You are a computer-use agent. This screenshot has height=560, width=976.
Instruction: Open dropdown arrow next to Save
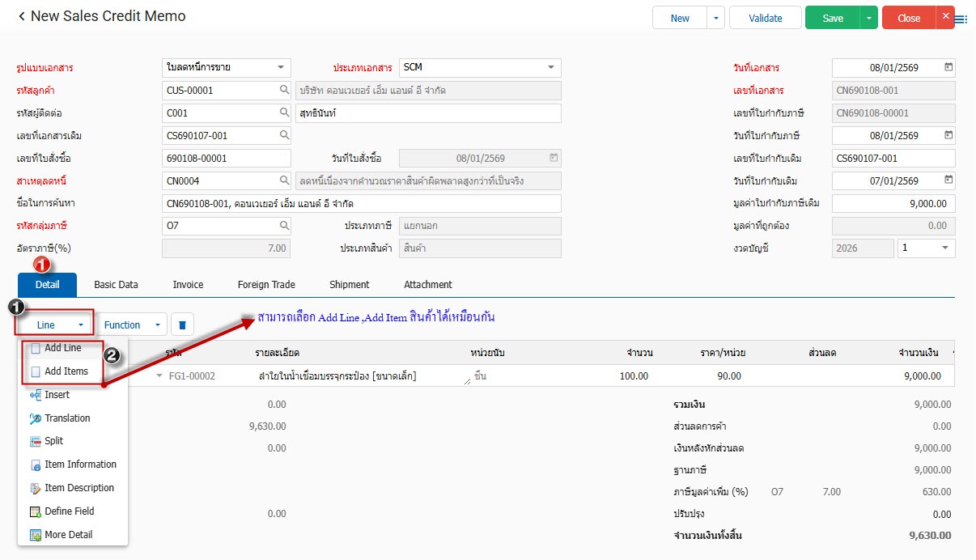[868, 19]
